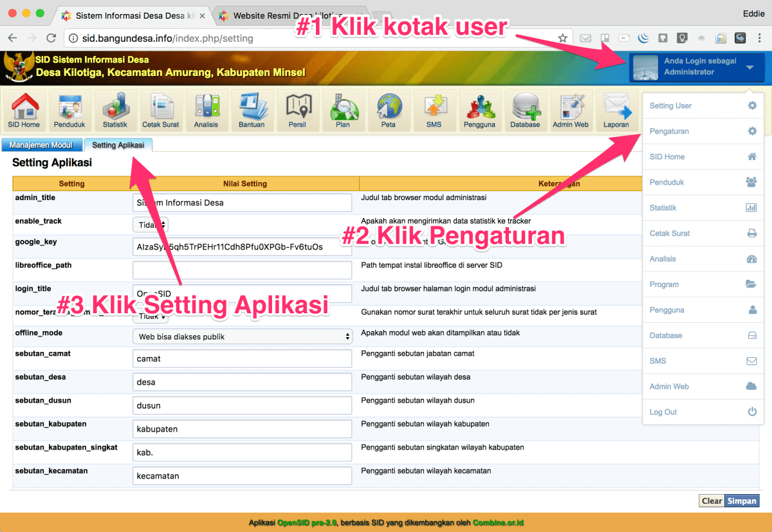Switch to the Manajemen Modul tab

(42, 145)
